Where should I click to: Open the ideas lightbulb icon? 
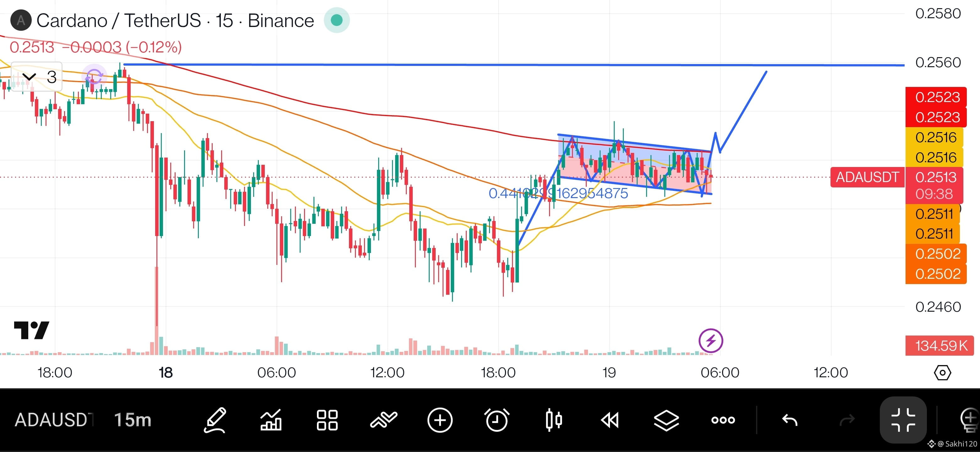click(x=969, y=420)
